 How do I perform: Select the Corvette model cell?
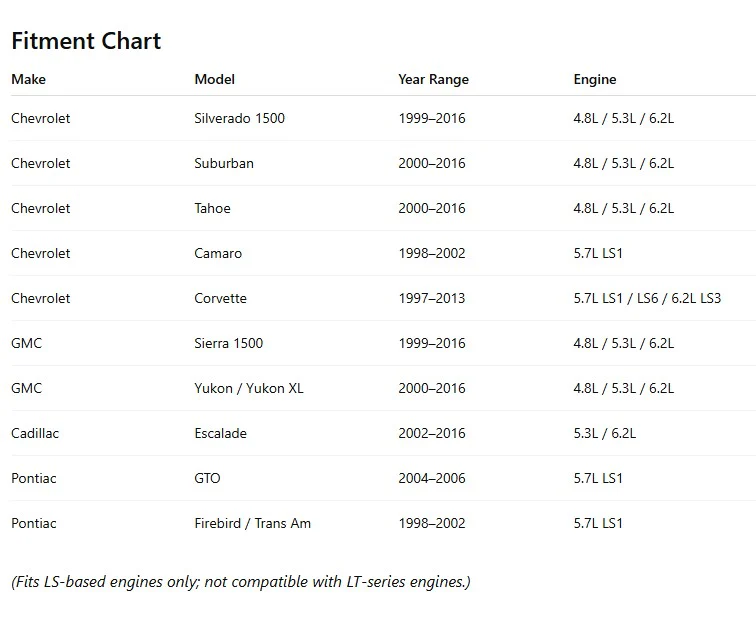click(x=220, y=298)
